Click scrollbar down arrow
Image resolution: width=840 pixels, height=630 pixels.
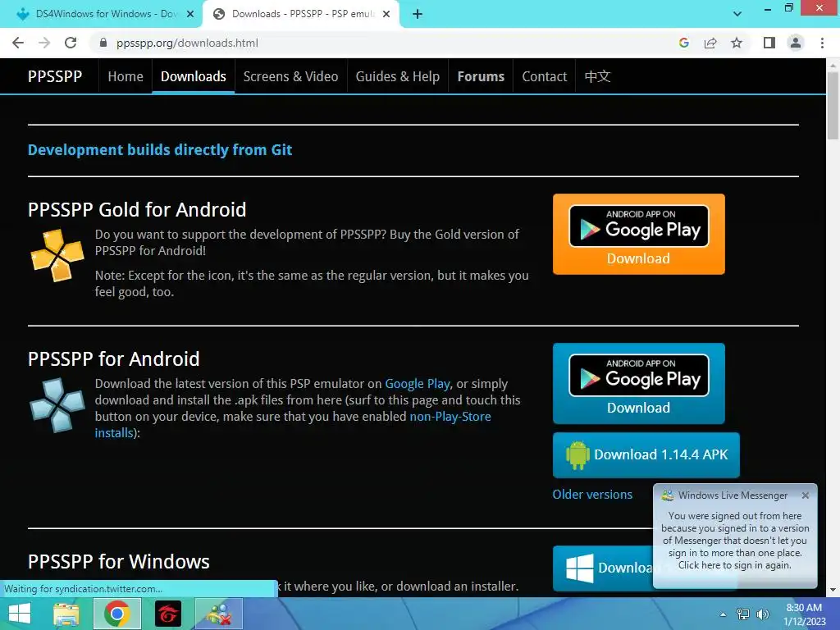(x=833, y=590)
